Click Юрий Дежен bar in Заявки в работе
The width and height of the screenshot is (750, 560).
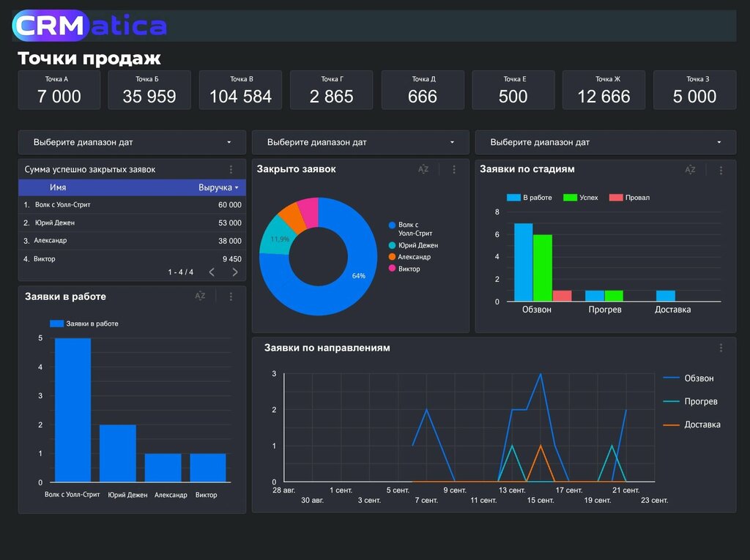pos(118,453)
